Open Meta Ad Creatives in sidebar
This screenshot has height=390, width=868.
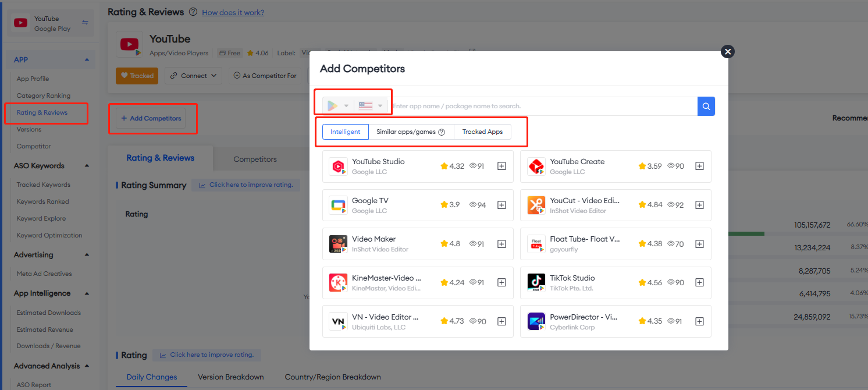tap(44, 274)
